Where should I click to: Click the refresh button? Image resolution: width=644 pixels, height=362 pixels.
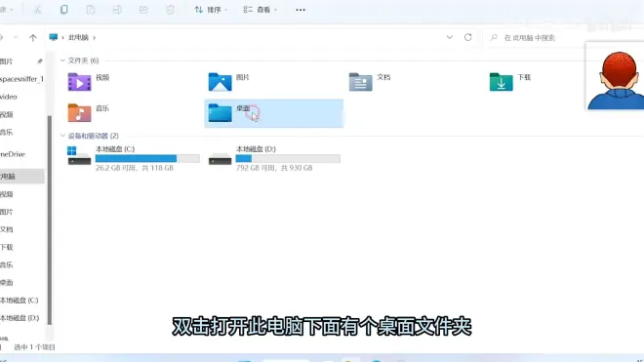[467, 37]
